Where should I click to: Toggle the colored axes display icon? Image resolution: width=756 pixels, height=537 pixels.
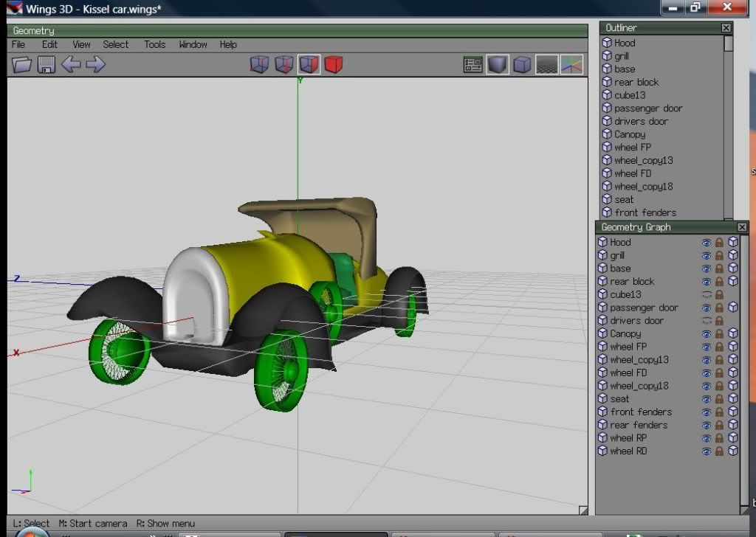coord(571,65)
